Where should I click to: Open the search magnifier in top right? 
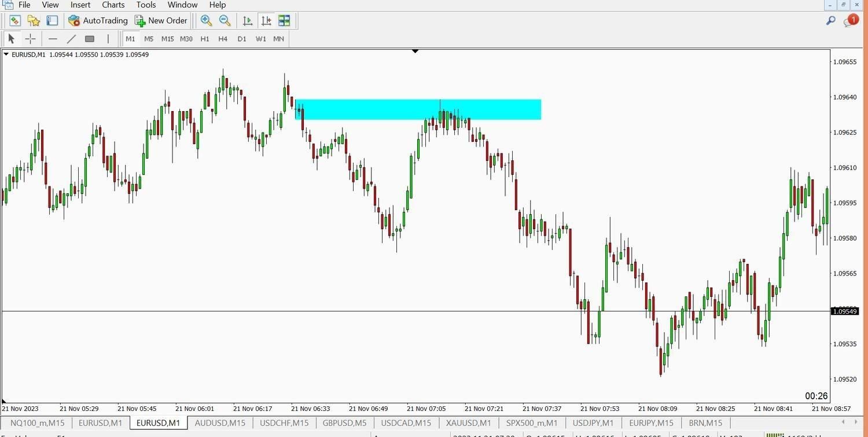tap(830, 21)
